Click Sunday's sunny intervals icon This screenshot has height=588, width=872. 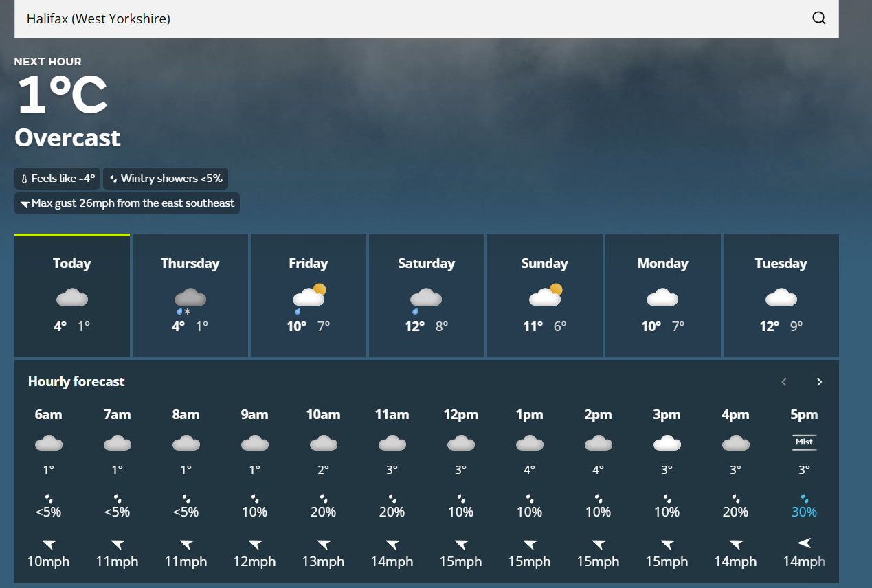tap(546, 295)
